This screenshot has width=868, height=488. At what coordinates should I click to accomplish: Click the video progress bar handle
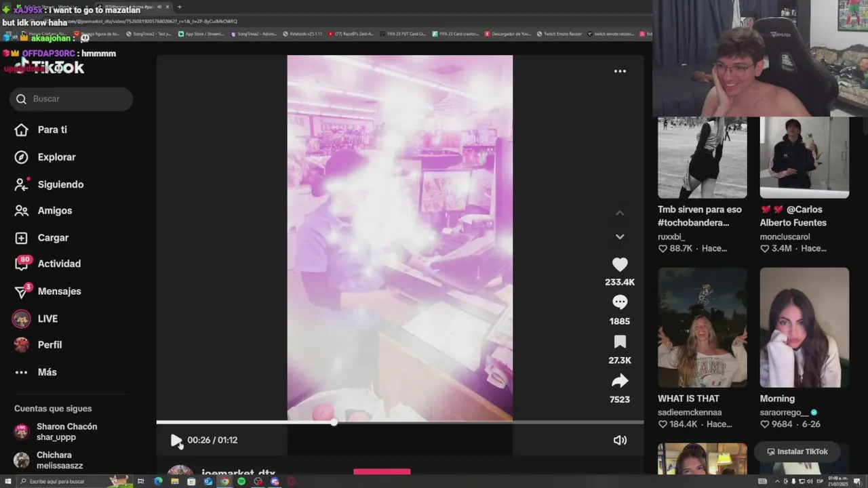pos(334,422)
